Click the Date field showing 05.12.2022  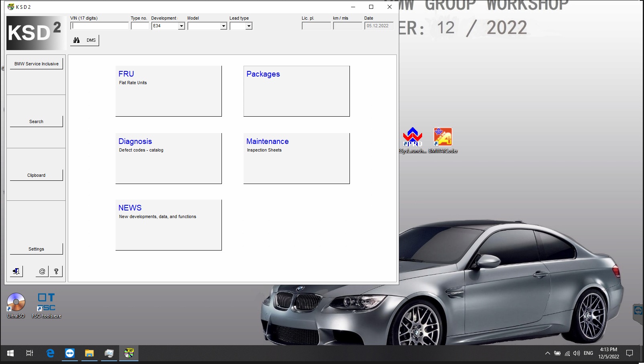379,26
